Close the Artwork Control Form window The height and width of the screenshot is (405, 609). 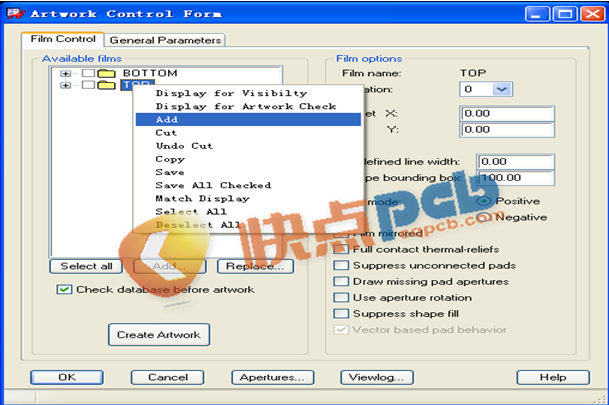pos(592,14)
